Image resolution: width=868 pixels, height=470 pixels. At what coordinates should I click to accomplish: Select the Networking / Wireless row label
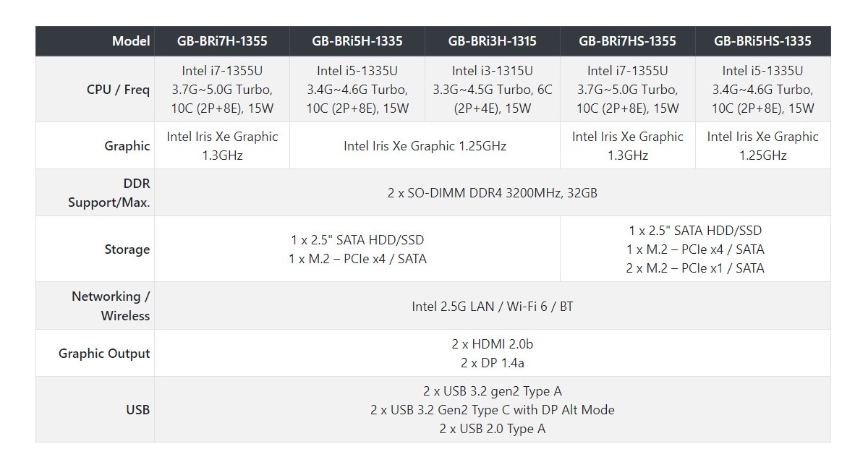click(111, 306)
